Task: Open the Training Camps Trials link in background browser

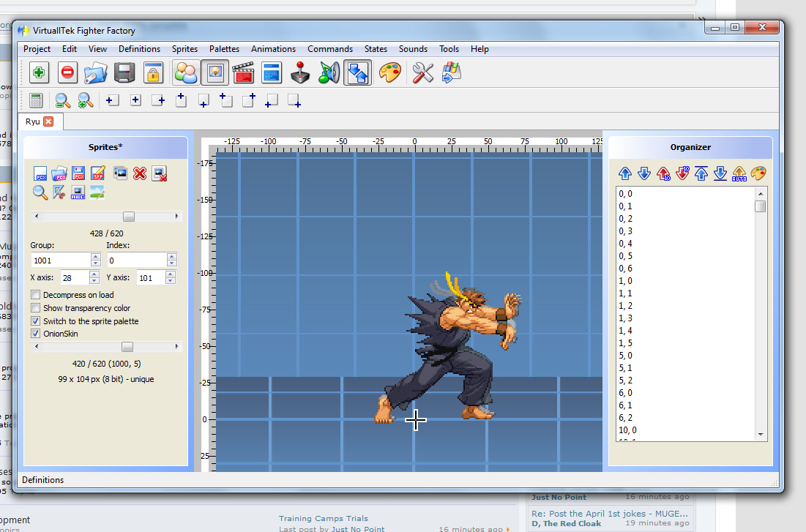Action: (x=324, y=518)
